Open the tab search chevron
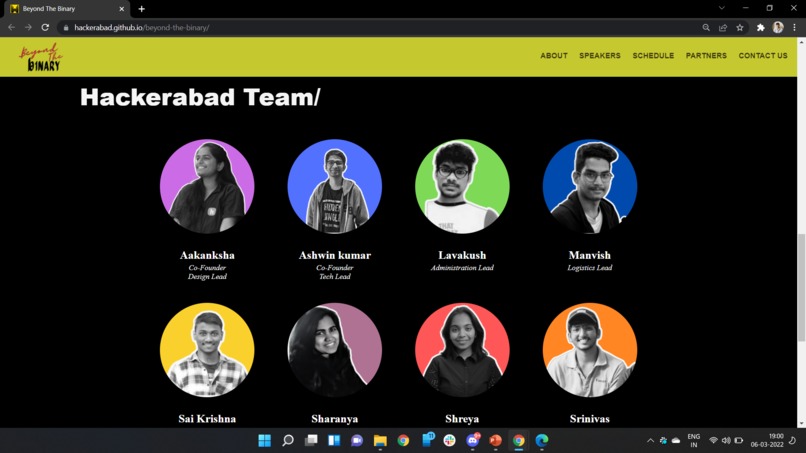 722,8
